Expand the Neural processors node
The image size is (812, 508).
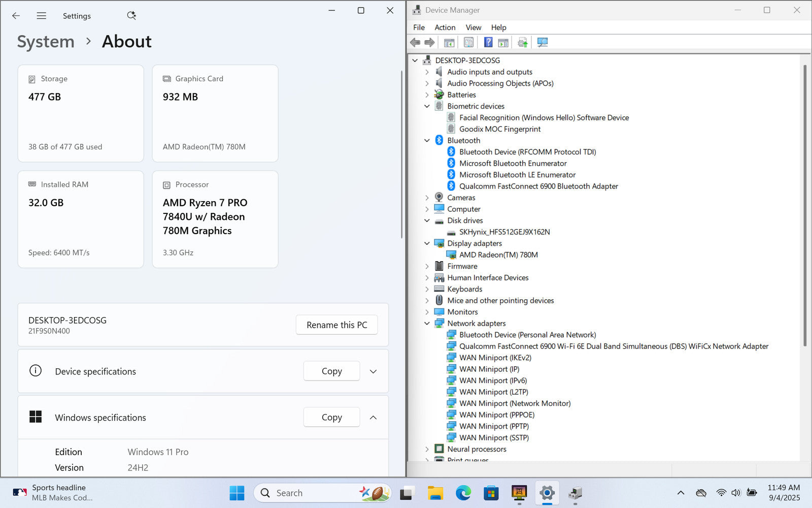tap(427, 449)
